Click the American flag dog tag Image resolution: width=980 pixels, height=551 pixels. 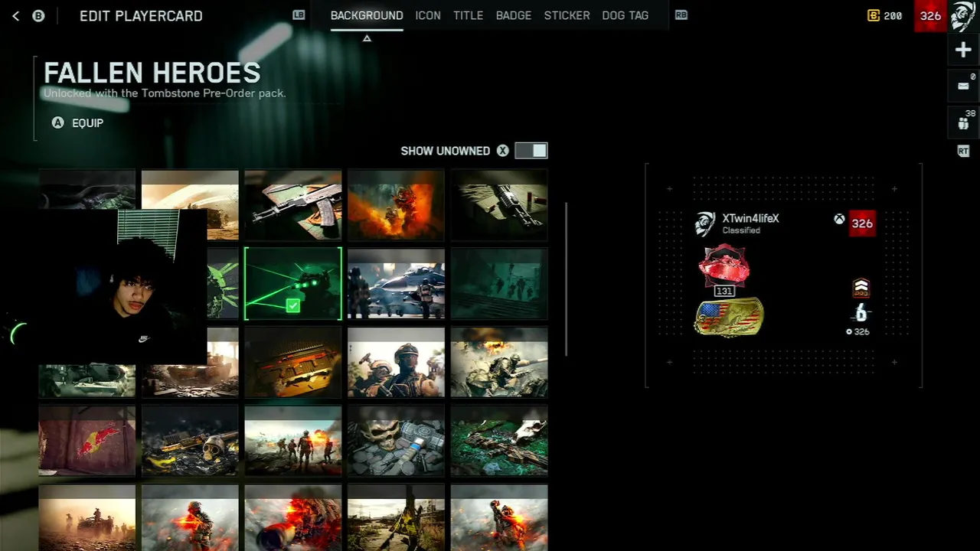click(x=729, y=318)
